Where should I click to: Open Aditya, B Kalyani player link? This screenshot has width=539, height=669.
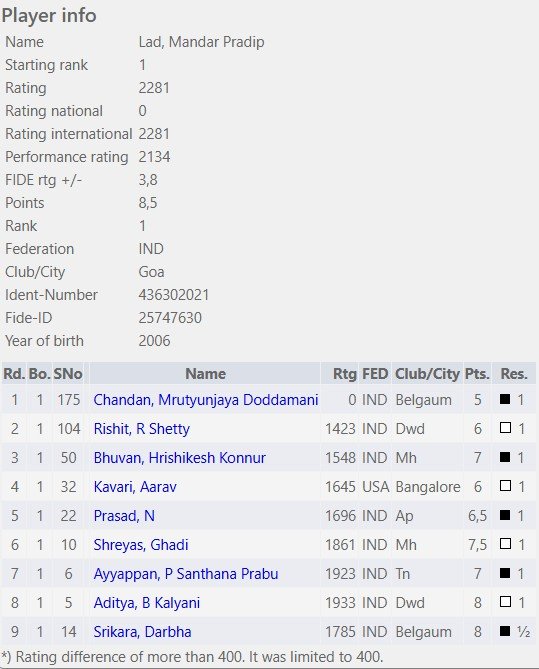[x=147, y=603]
